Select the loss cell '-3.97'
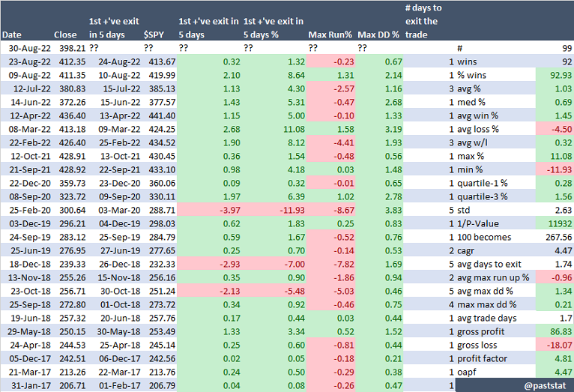Viewport: 574px width, 392px height. click(x=230, y=210)
